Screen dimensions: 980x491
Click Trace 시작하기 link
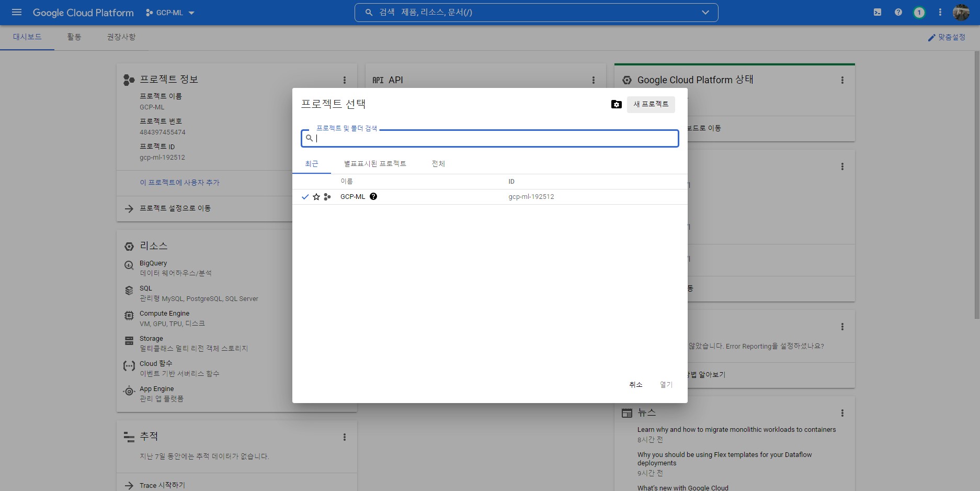[162, 486]
